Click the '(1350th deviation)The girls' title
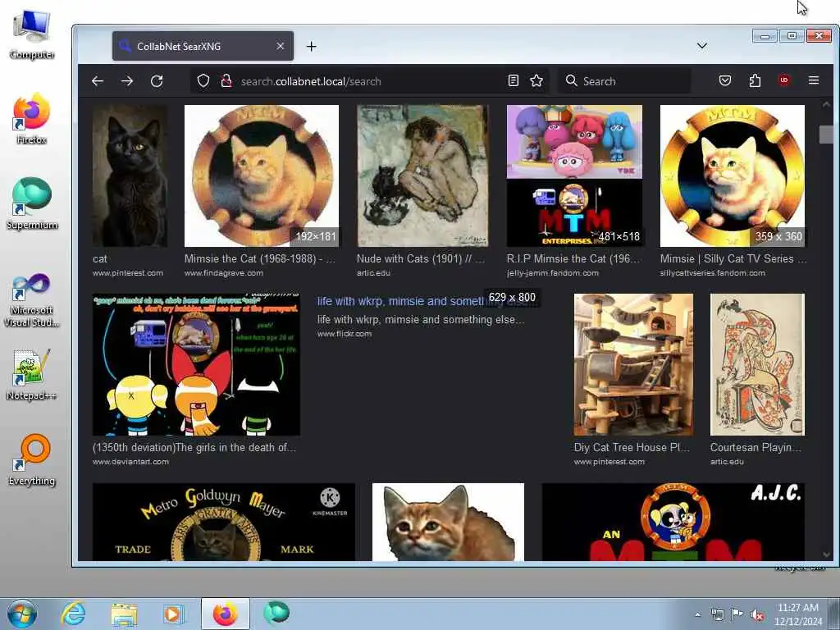The image size is (840, 630). (x=194, y=447)
